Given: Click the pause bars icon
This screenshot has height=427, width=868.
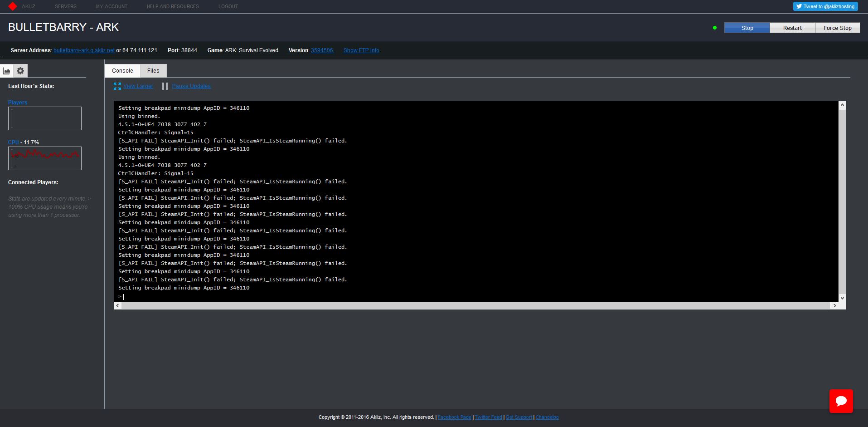Looking at the screenshot, I should pos(165,86).
